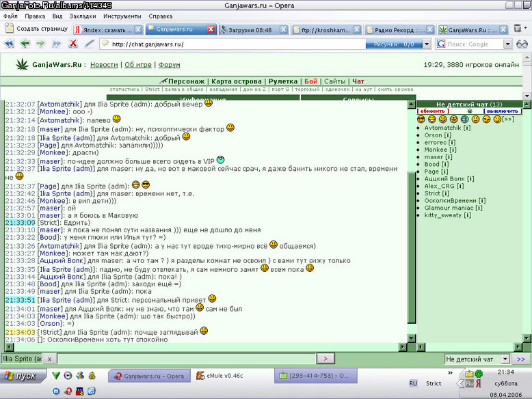The height and width of the screenshot is (399, 532).
Task: Toggle the Рисунки 0/0 images button
Action: point(394,44)
